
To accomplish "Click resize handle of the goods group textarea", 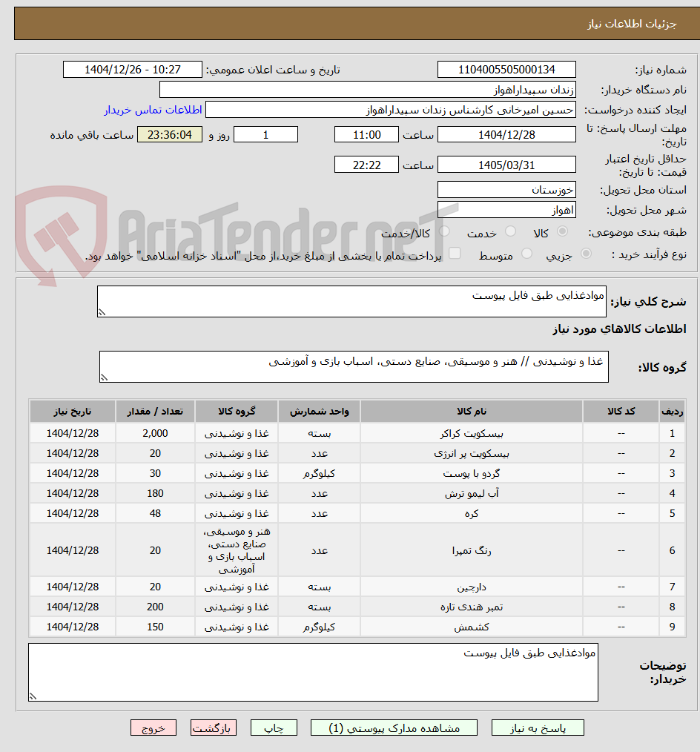I will [104, 378].
